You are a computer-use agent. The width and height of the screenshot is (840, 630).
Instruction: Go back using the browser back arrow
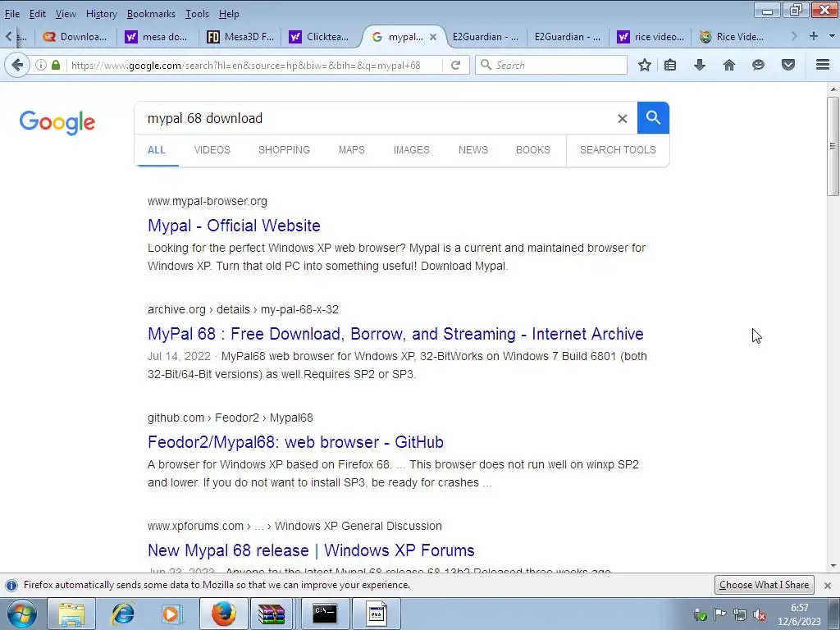point(17,66)
